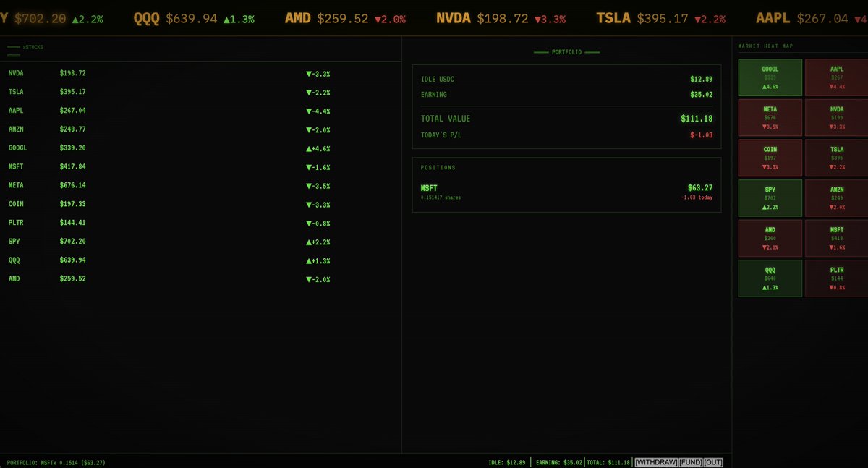Screen dimensions: 868x468
Task: Click the TOTAL VALUE $111.18 figure
Action: tap(697, 119)
